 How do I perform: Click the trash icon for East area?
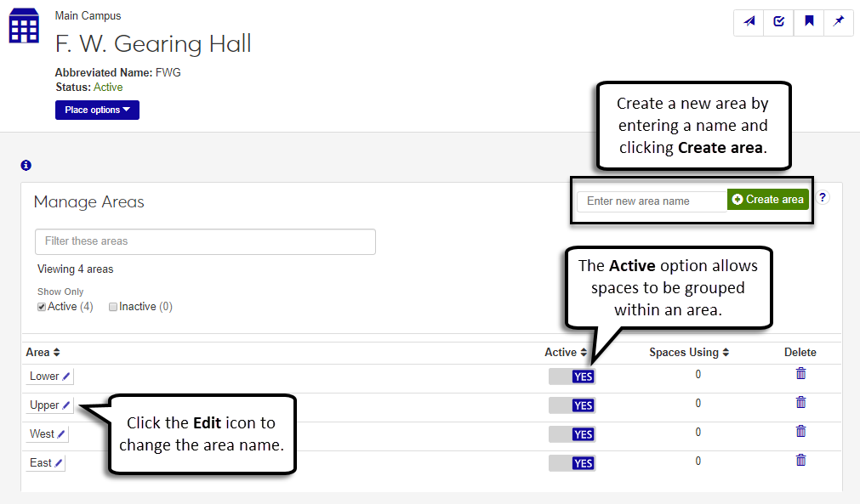(x=800, y=460)
